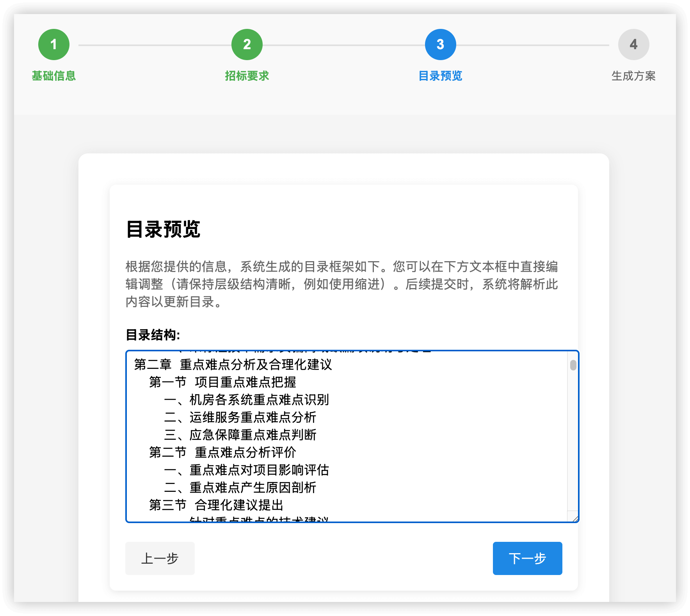This screenshot has width=690, height=616.
Task: Click the line 第三节 合理化建议提出
Action: tap(216, 505)
